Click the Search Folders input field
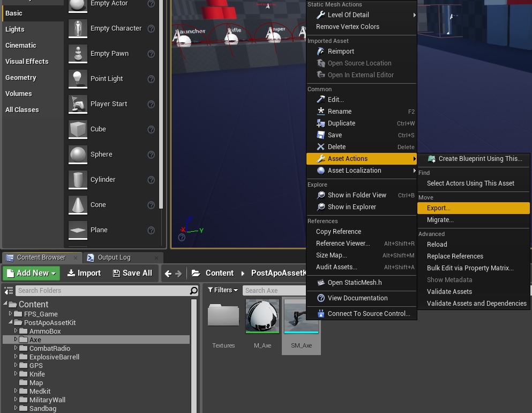This screenshot has width=532, height=413. coord(102,291)
